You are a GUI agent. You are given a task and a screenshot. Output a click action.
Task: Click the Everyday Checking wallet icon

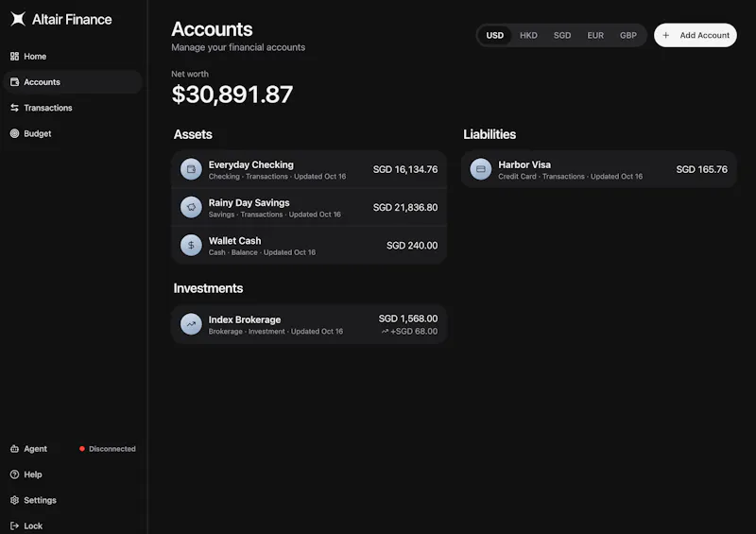click(x=191, y=169)
